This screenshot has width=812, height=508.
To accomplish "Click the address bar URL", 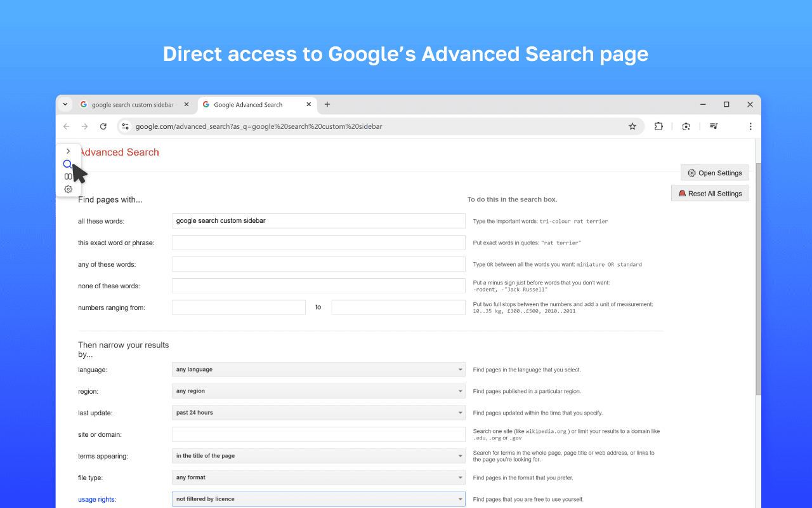I will pos(259,126).
